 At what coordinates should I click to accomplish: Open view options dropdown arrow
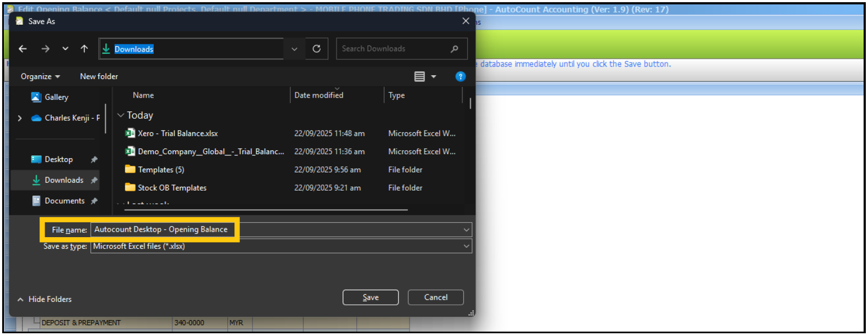[x=434, y=76]
